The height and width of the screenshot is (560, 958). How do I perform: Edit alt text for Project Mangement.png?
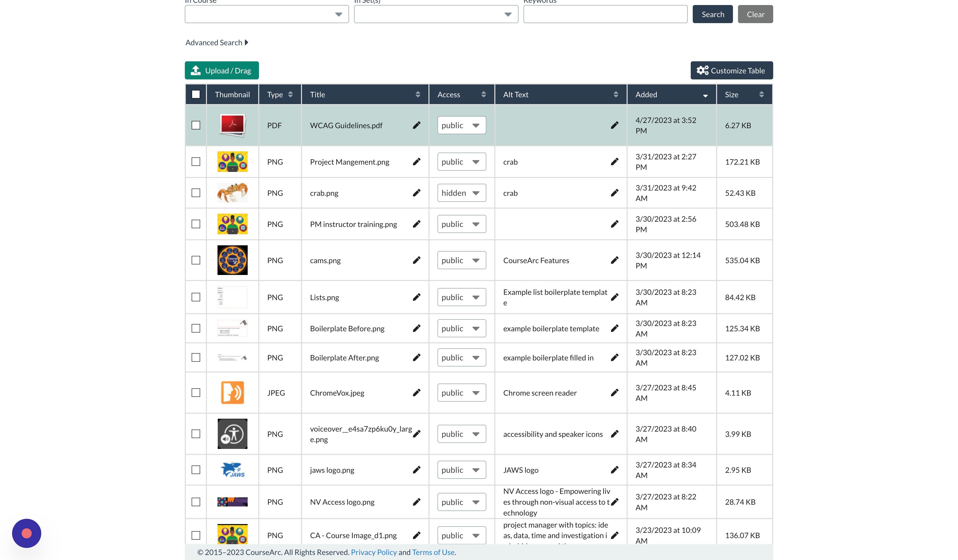coord(614,161)
